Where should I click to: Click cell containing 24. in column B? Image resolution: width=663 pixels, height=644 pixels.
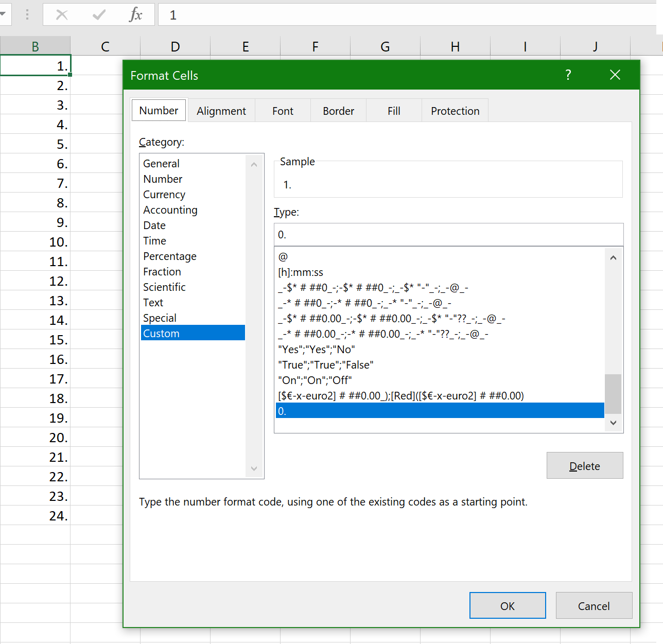tap(35, 515)
